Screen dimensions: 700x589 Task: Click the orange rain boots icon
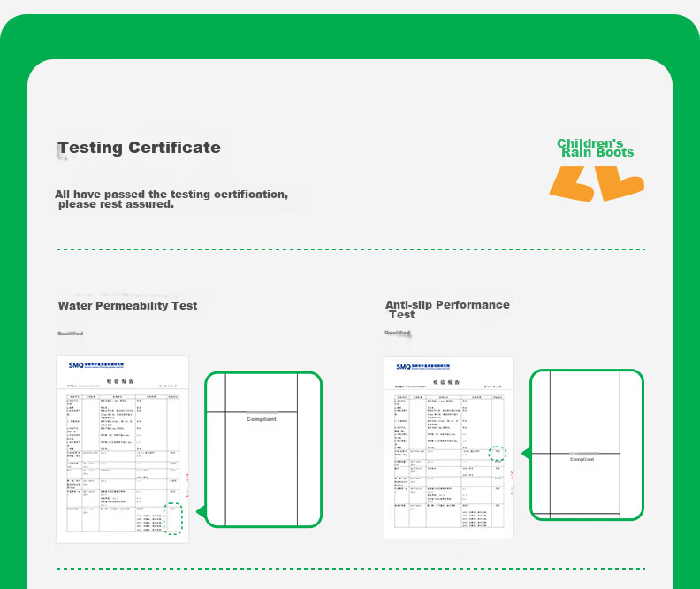tap(597, 184)
